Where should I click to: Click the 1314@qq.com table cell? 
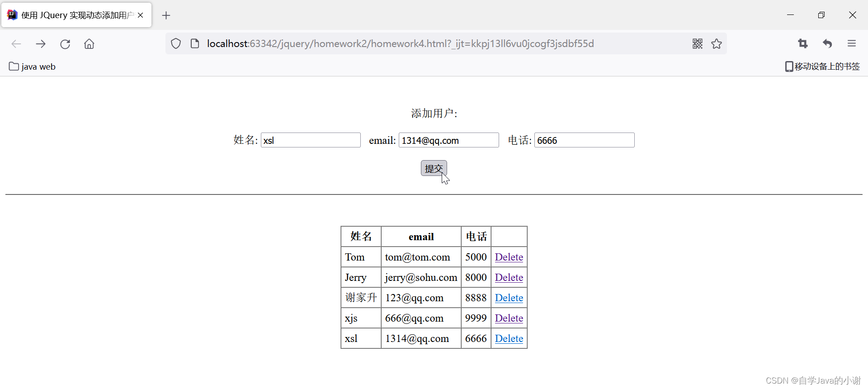(x=421, y=338)
